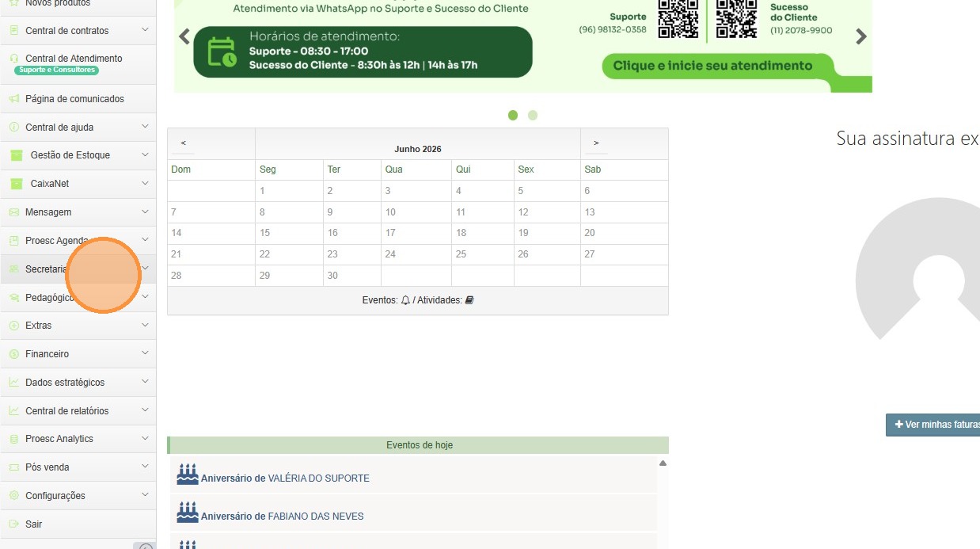
Task: Open Aniversário de FABIANO DAS NEVES event
Action: click(x=283, y=517)
